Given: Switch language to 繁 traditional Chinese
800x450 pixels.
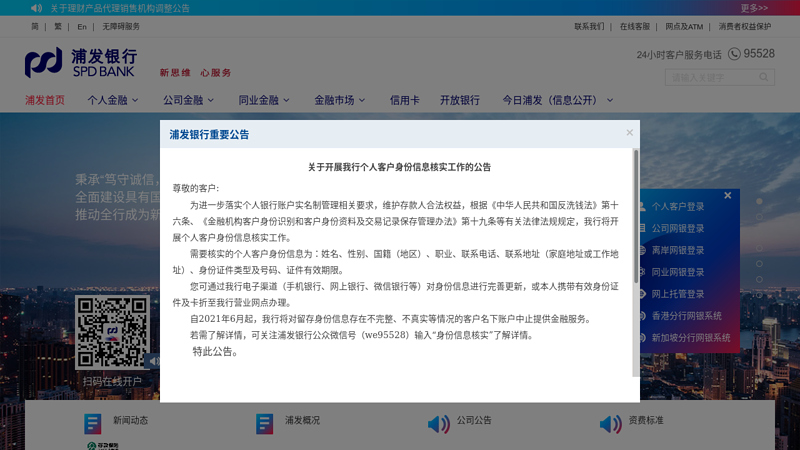Looking at the screenshot, I should click(x=58, y=27).
